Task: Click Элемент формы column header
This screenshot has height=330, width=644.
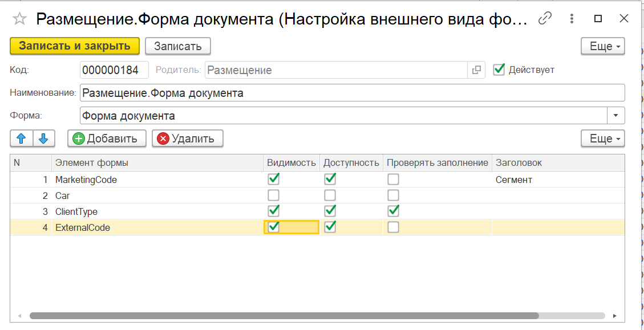Action: (x=157, y=162)
